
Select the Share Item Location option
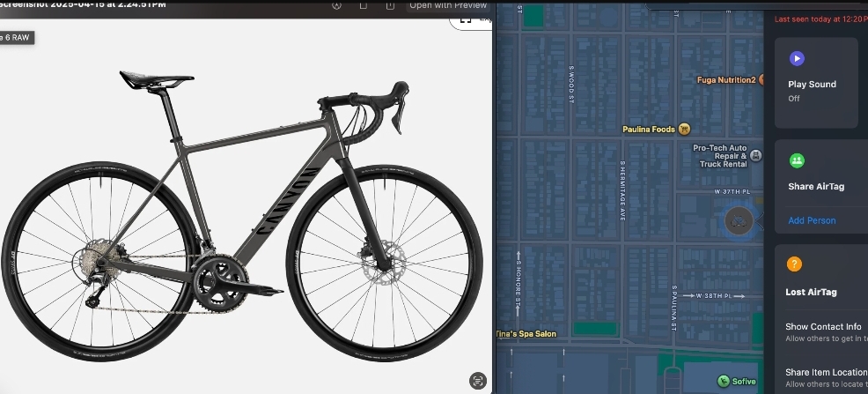click(827, 377)
